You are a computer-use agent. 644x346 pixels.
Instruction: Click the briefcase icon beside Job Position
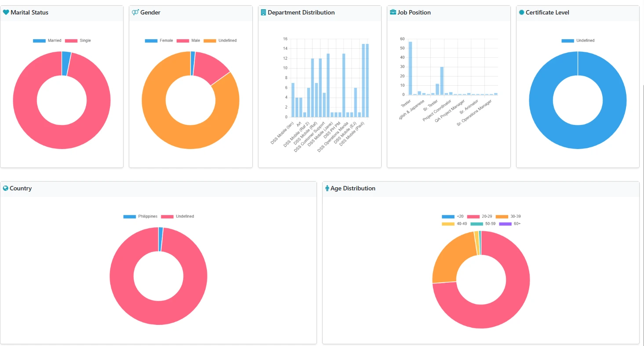393,13
